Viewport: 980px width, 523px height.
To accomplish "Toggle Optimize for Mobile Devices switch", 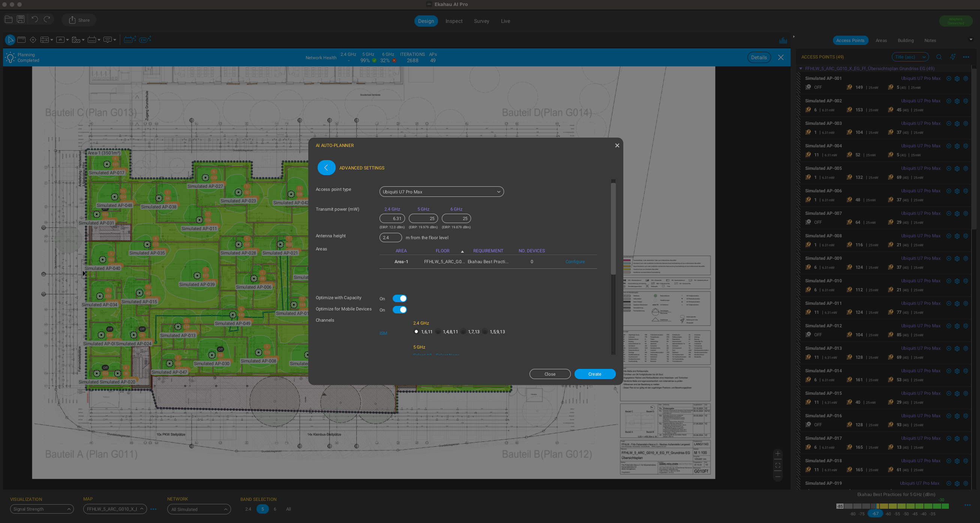I will click(x=399, y=310).
